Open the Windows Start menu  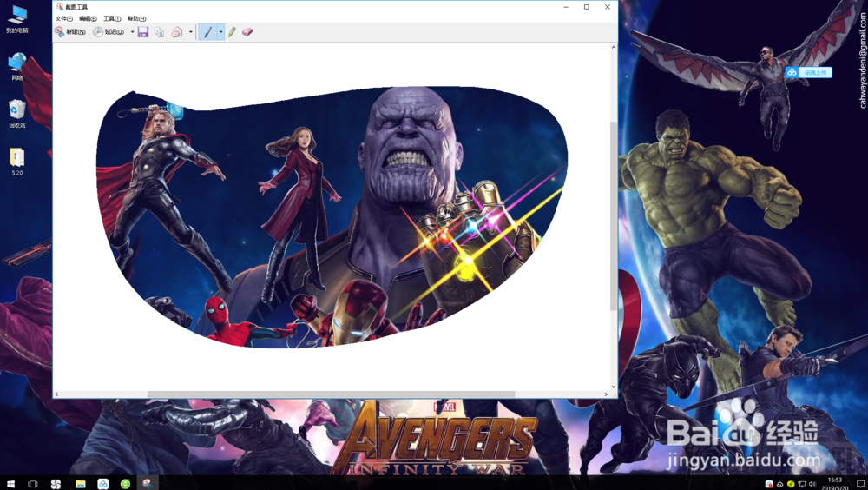point(10,484)
